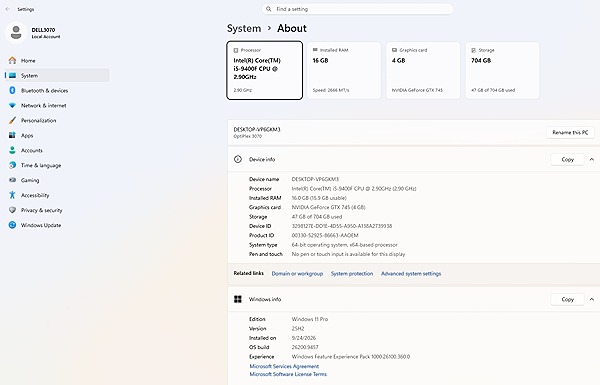The image size is (600, 385).
Task: Click the OptiPlex 3070 model text
Action: [x=248, y=136]
